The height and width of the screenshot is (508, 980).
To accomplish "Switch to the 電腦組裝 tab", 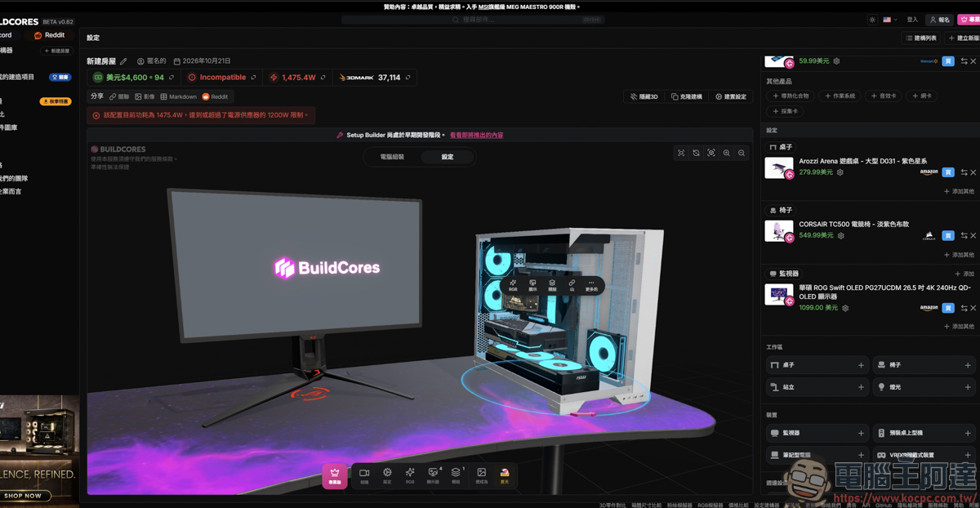I will 392,157.
